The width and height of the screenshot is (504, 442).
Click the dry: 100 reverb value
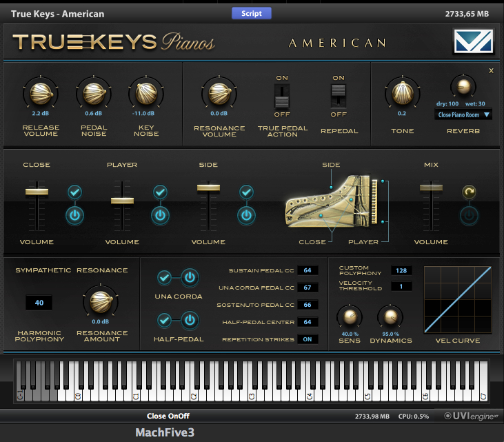447,104
